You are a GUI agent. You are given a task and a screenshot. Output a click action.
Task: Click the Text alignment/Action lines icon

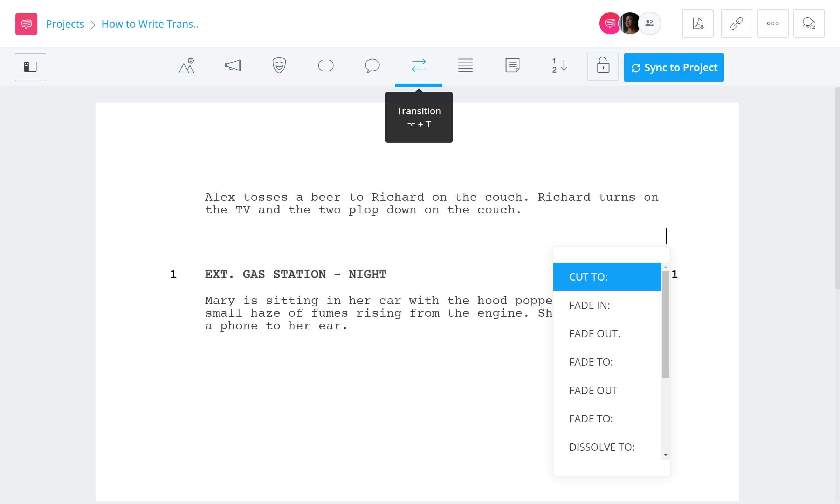coord(465,66)
